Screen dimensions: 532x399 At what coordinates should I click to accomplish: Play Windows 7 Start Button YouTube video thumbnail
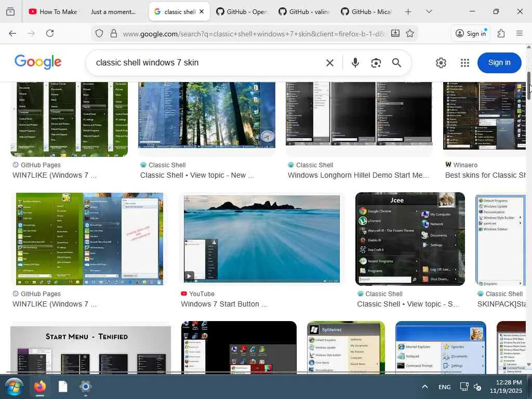(262, 239)
